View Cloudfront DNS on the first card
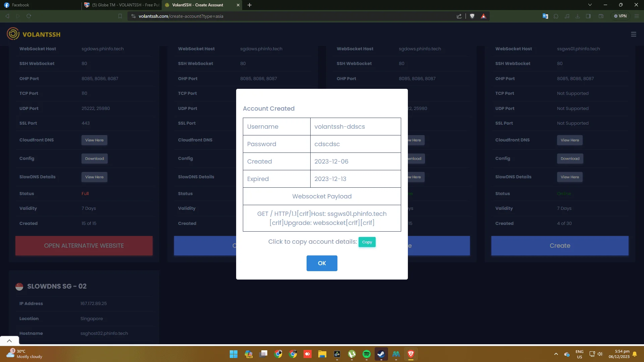The height and width of the screenshot is (362, 644). [94, 140]
